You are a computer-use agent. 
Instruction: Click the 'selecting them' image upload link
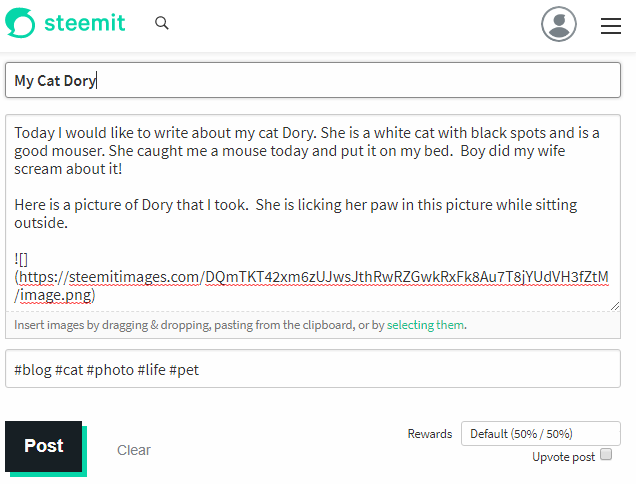[x=425, y=325]
